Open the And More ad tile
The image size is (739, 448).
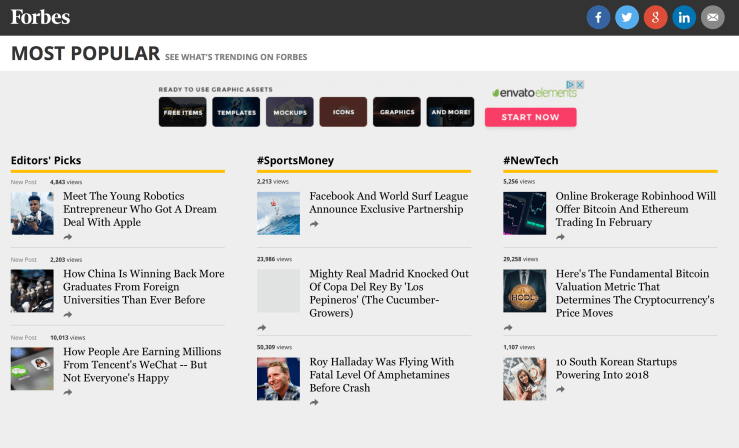click(x=450, y=112)
